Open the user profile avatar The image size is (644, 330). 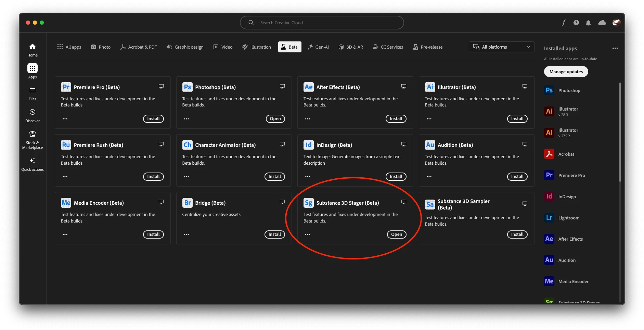coord(616,23)
